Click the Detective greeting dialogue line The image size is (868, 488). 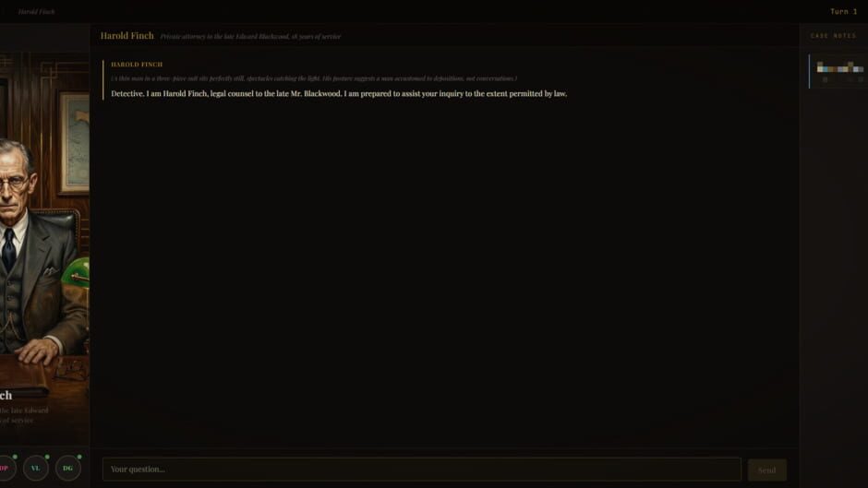pyautogui.click(x=339, y=93)
